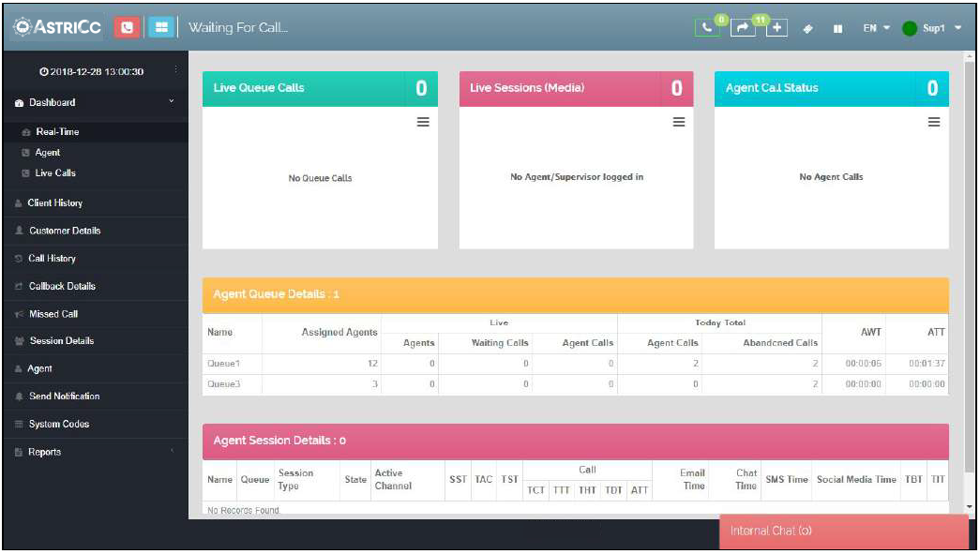
Task: Open the Agent Call Status hamburger menu
Action: (933, 123)
